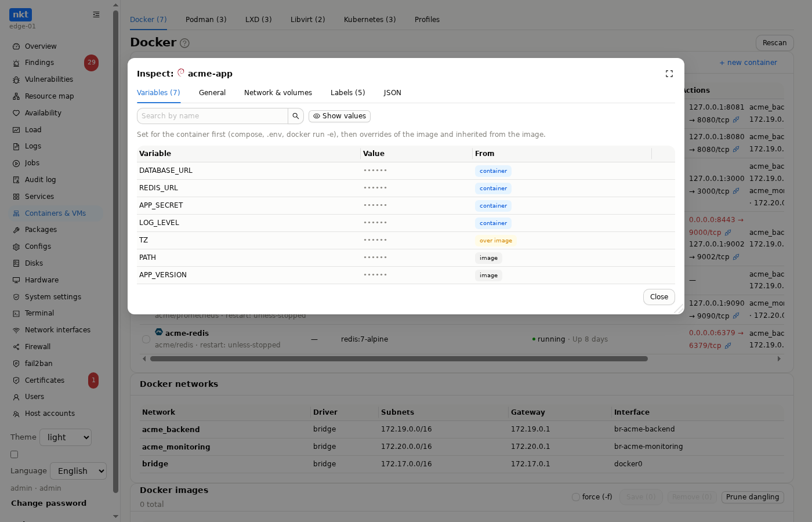This screenshot has height=522, width=812.
Task: Open the Kubernetes (3) tab
Action: point(369,20)
